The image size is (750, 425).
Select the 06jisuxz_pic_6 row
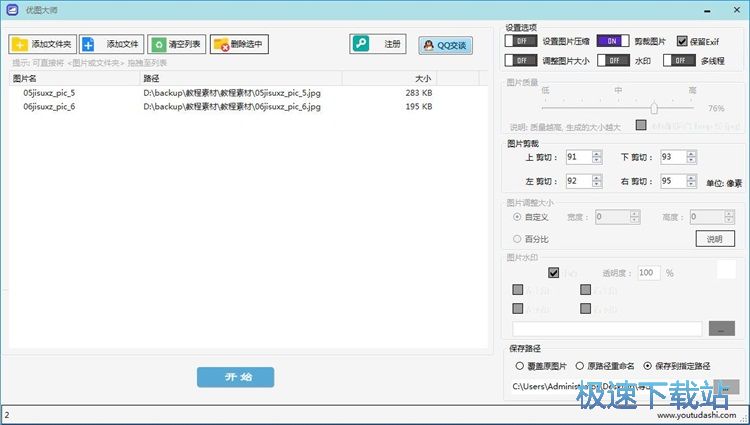(x=249, y=107)
